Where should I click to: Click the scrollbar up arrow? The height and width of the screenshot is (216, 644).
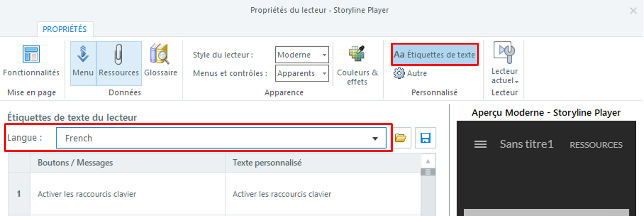click(427, 161)
